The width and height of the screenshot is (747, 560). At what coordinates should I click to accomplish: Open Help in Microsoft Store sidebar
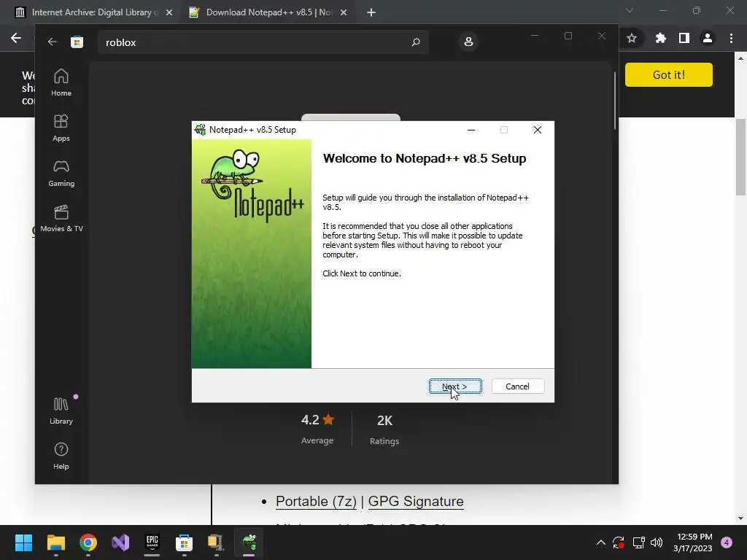[61, 456]
